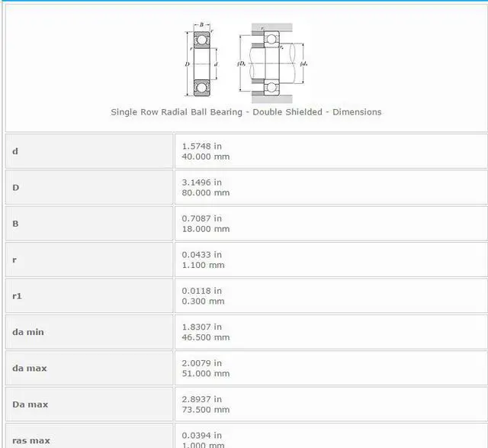
Task: Select the lowercase d label cell
Action: pyautogui.click(x=89, y=151)
